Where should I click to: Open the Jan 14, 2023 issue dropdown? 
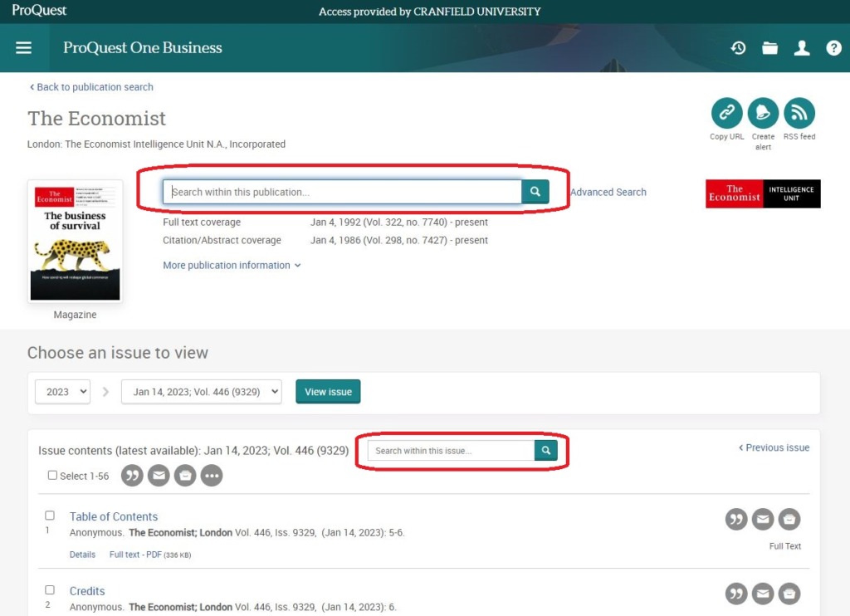202,392
